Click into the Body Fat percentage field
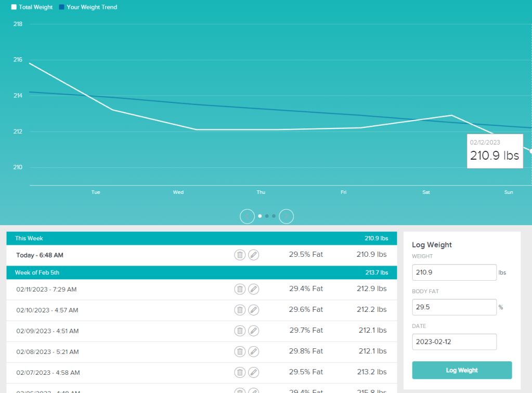Image resolution: width=532 pixels, height=393 pixels. (454, 307)
